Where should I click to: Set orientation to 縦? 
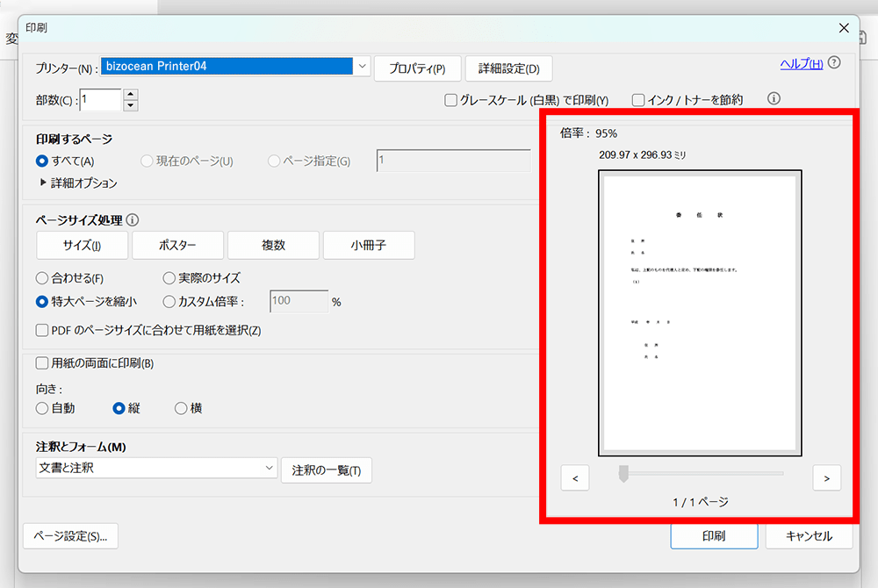[x=119, y=408]
